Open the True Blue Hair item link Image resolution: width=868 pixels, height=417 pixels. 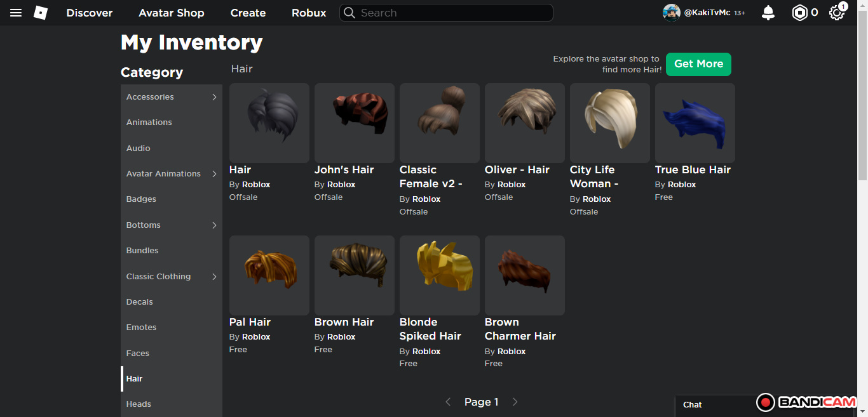[693, 170]
